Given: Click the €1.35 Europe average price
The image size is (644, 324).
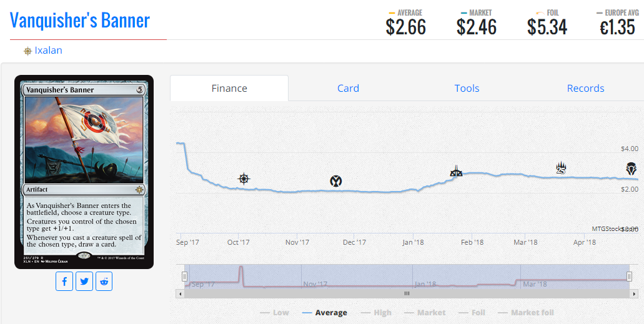Looking at the screenshot, I should click(617, 27).
